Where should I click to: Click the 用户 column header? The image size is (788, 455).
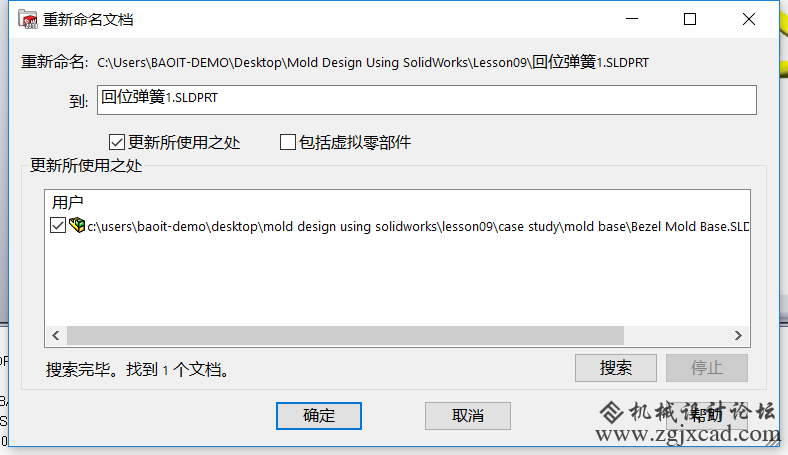(67, 203)
